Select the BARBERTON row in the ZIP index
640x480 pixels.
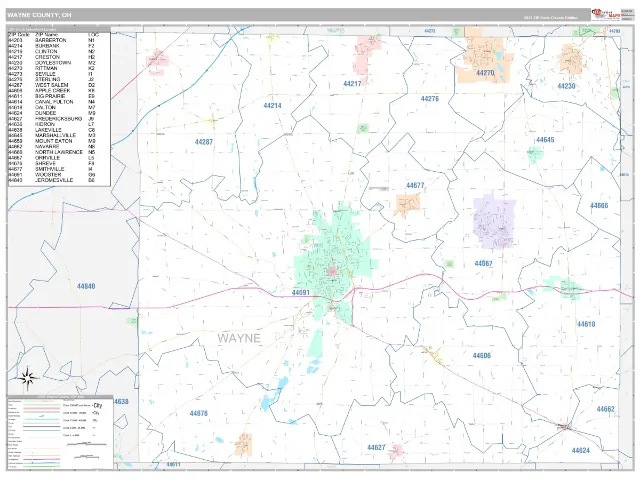coord(52,40)
